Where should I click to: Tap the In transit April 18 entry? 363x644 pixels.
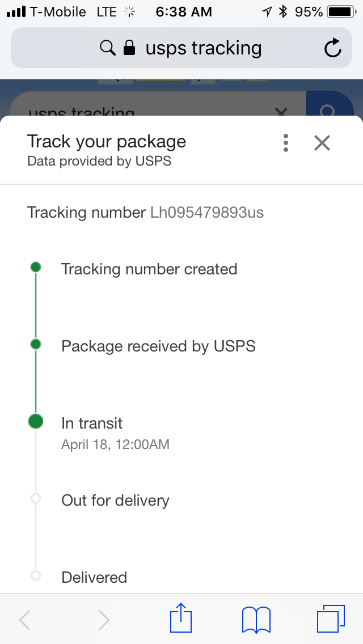click(x=115, y=433)
